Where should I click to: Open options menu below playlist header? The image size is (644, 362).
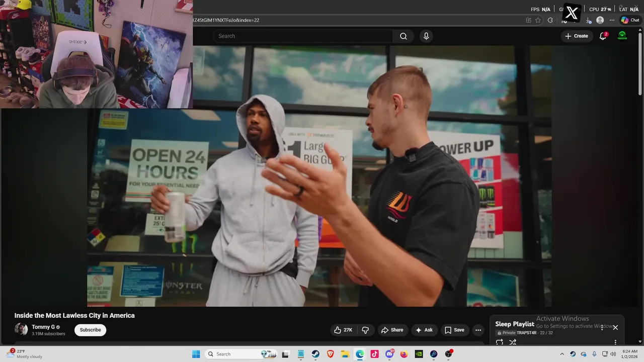[x=615, y=342]
